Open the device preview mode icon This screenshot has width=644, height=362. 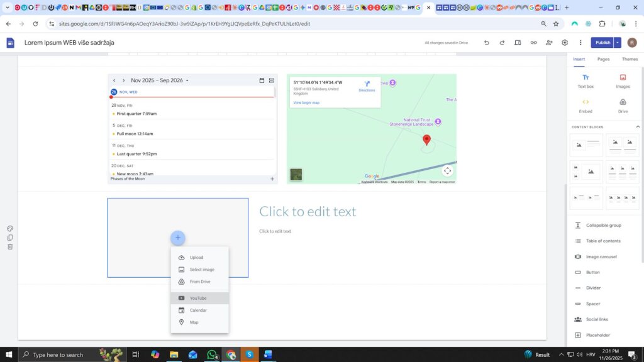tap(518, 43)
